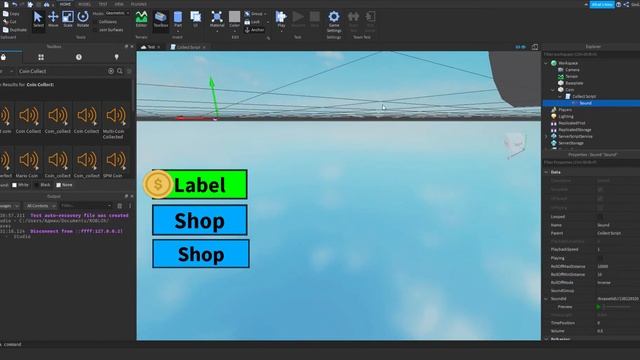
Task: Click the lower blue Shop button
Action: pos(201,254)
